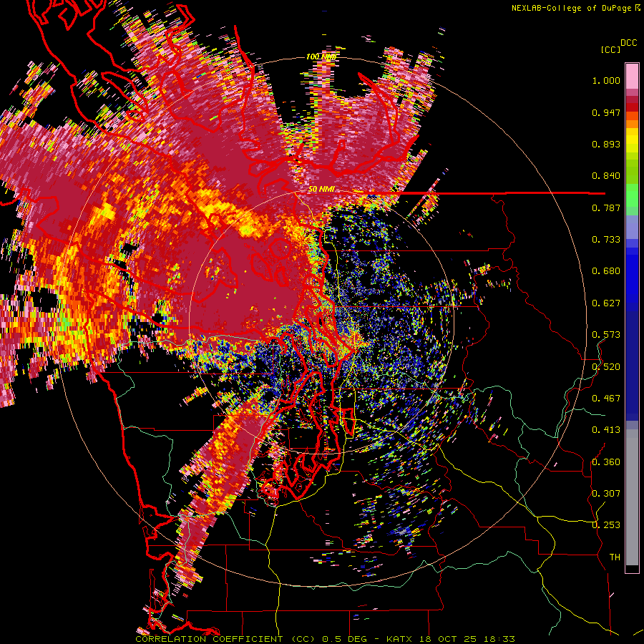
Task: Click the CORRELATION COEFFICIENT caption text
Action: (209, 639)
